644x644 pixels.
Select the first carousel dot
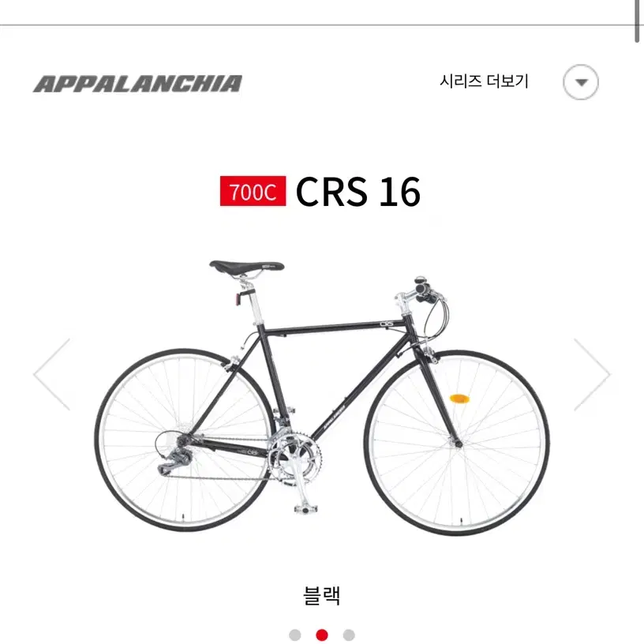[295, 635]
